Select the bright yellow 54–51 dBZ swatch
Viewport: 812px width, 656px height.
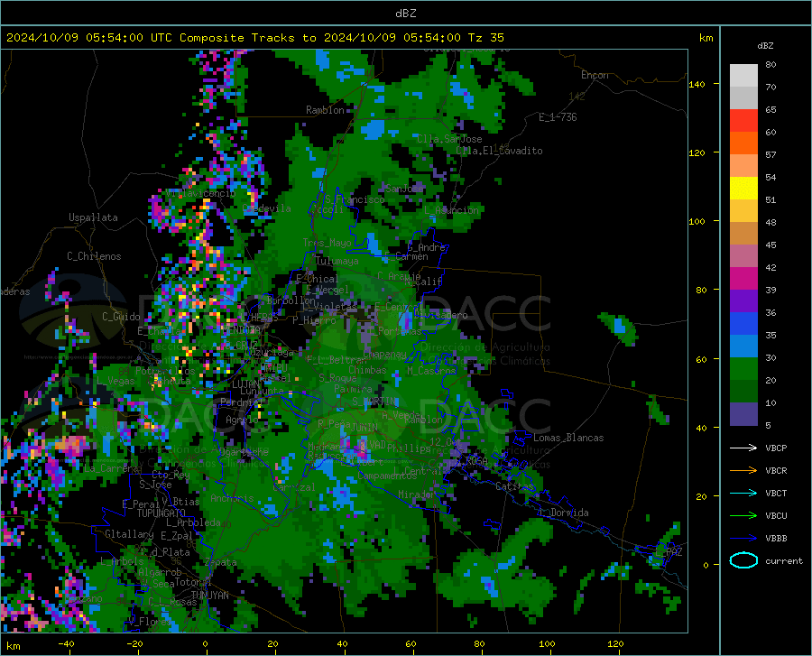pyautogui.click(x=743, y=189)
